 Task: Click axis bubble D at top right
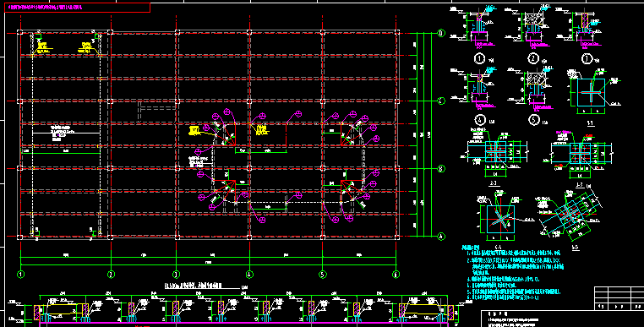441,33
